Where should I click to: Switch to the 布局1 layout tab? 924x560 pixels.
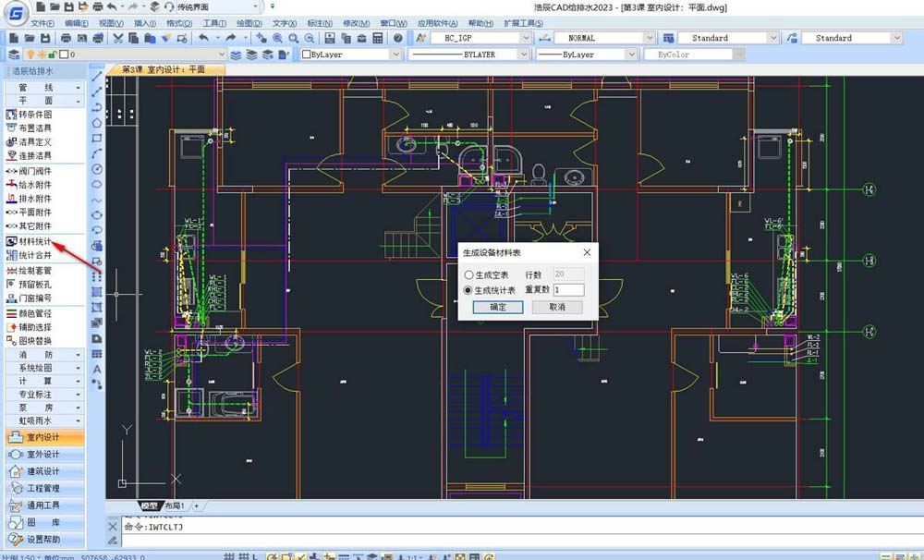tap(175, 506)
